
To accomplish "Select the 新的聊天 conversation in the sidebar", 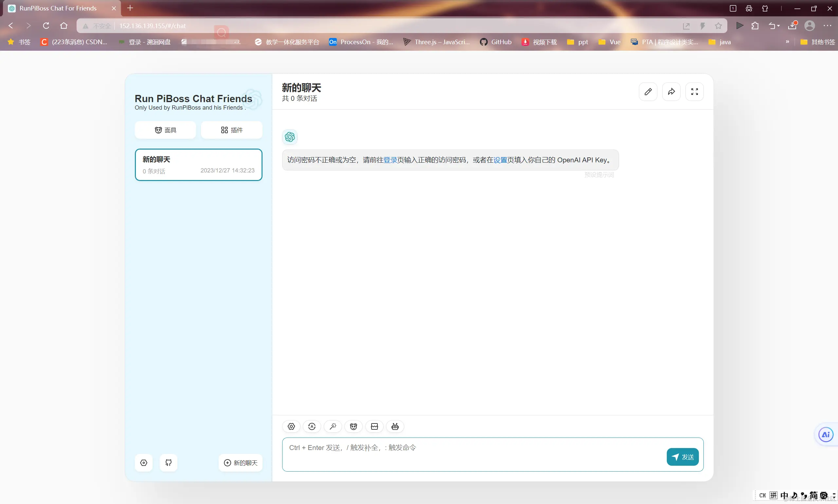I will (198, 165).
